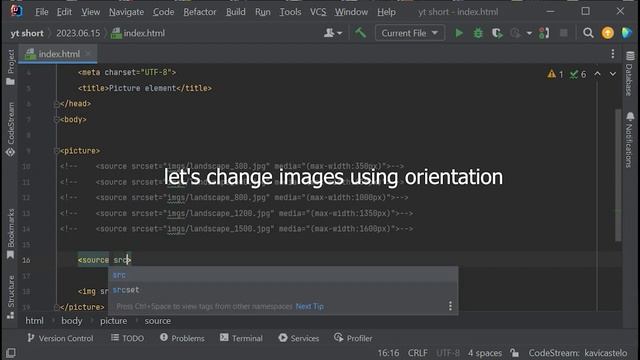640x360 pixels.
Task: Click html in the breadcrumb bar
Action: coord(34,321)
